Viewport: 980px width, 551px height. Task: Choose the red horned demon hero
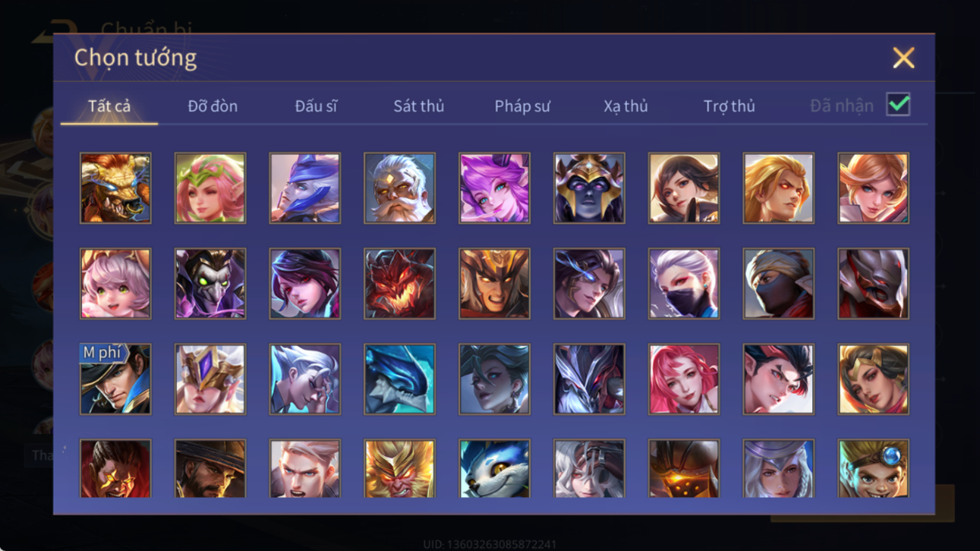[399, 284]
